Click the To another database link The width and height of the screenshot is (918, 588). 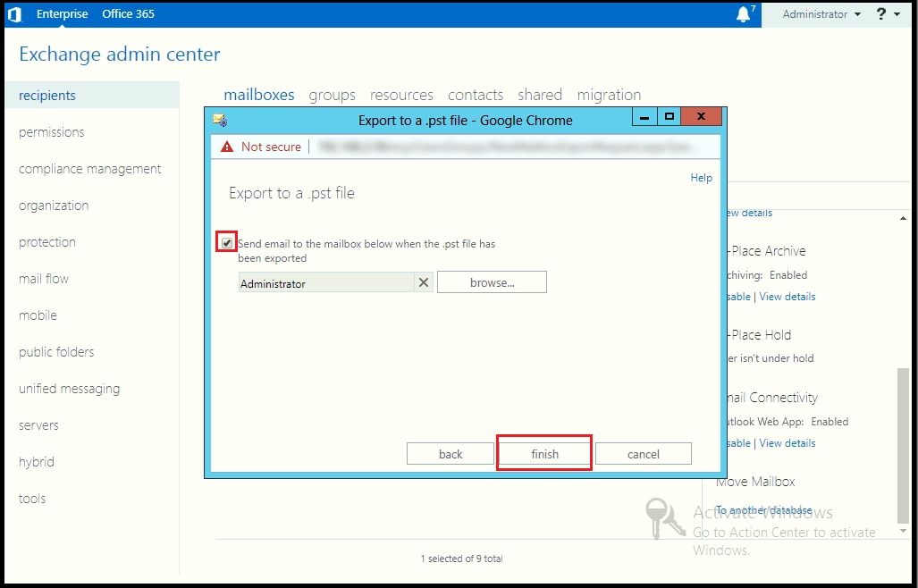pos(764,510)
